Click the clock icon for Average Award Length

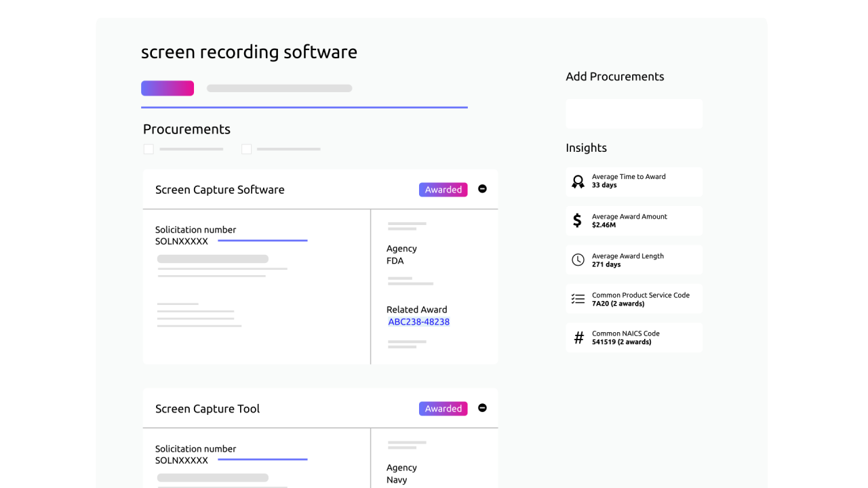click(x=578, y=260)
